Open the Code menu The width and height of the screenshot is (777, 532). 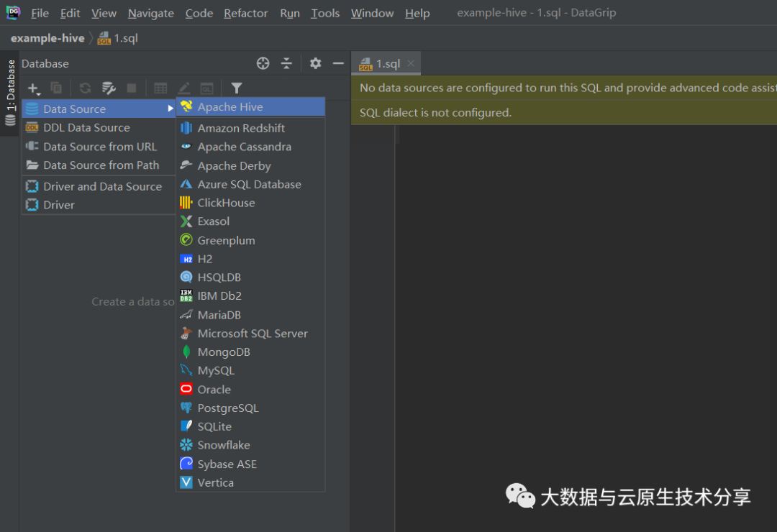coord(199,14)
